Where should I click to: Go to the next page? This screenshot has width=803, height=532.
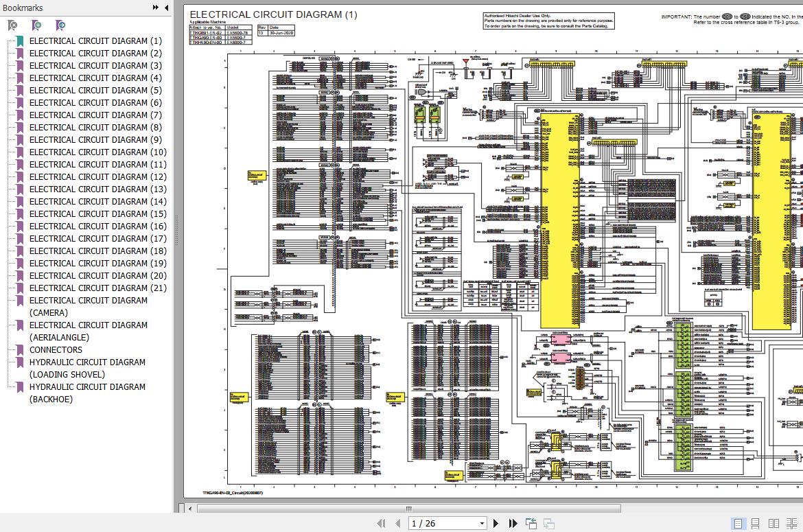[496, 524]
